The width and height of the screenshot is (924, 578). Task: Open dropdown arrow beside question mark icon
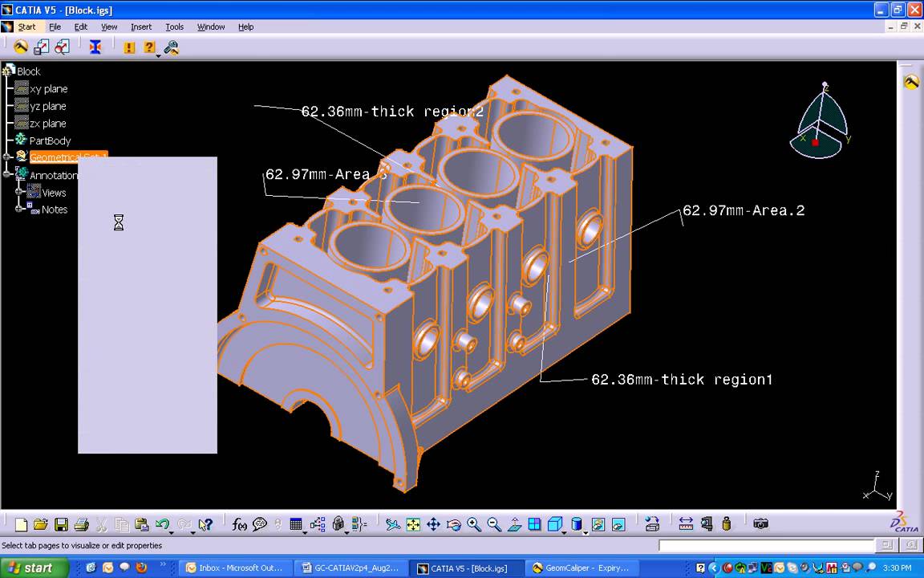click(159, 56)
